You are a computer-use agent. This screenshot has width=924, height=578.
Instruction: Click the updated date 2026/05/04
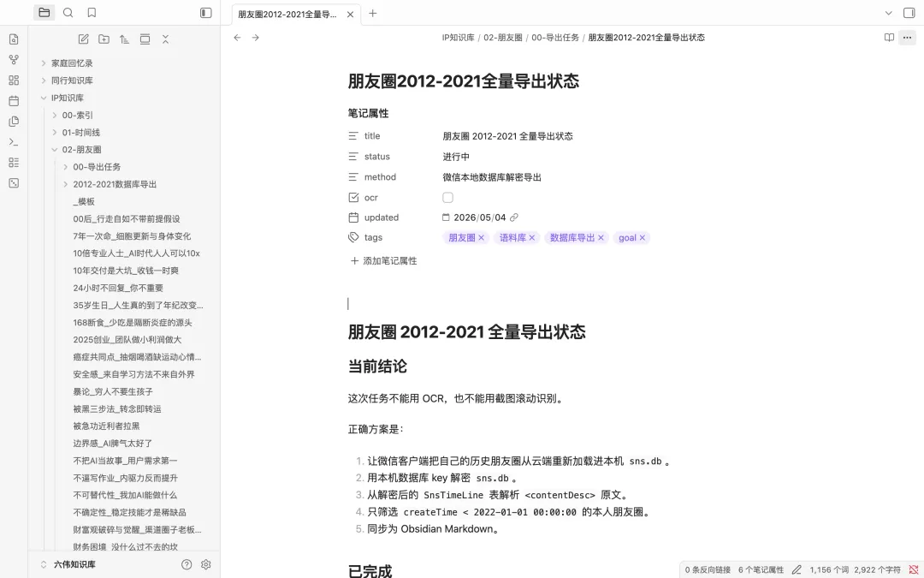(x=480, y=217)
